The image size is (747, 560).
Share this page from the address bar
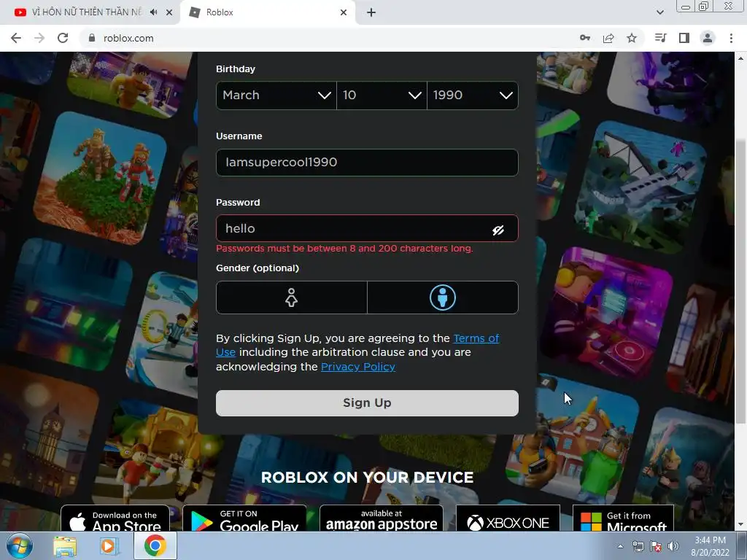[608, 38]
